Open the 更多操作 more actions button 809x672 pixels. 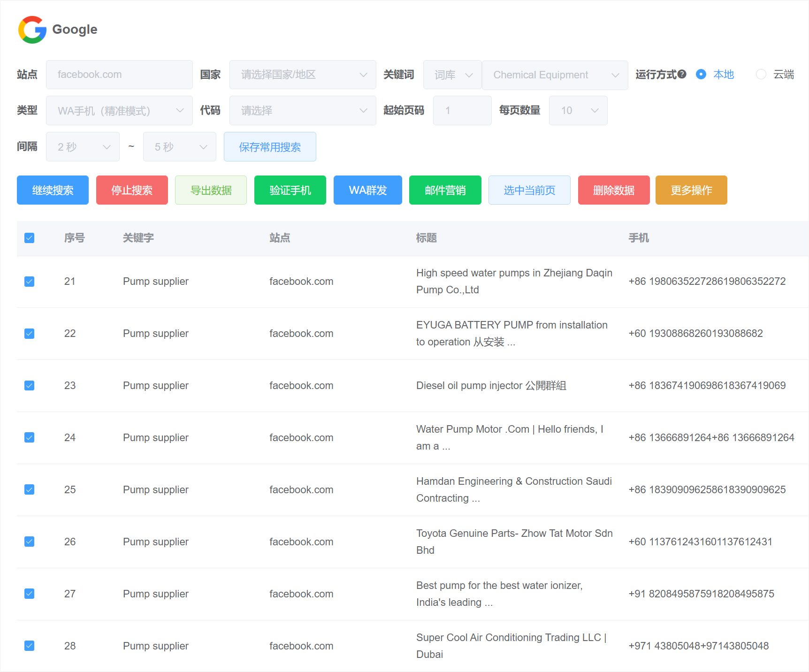(691, 190)
